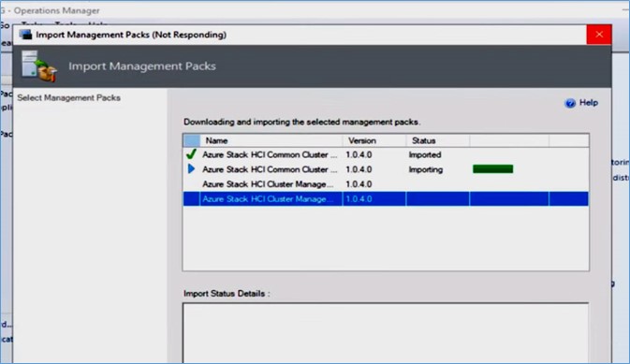630x364 pixels.
Task: Close the Import Management Packs dialog
Action: [x=599, y=35]
